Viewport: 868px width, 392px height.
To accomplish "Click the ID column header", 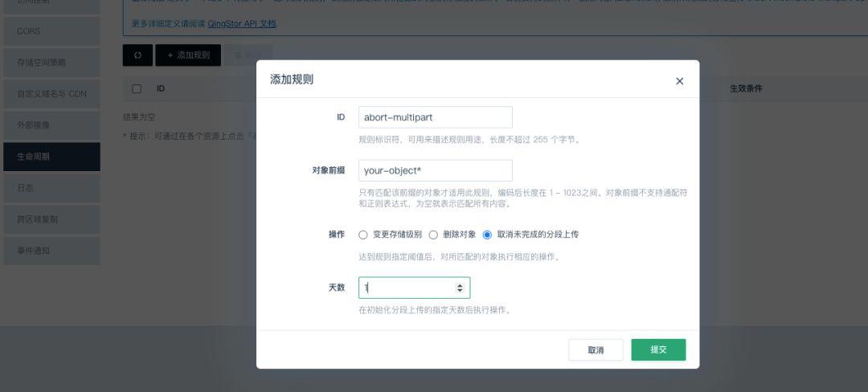I will [161, 88].
